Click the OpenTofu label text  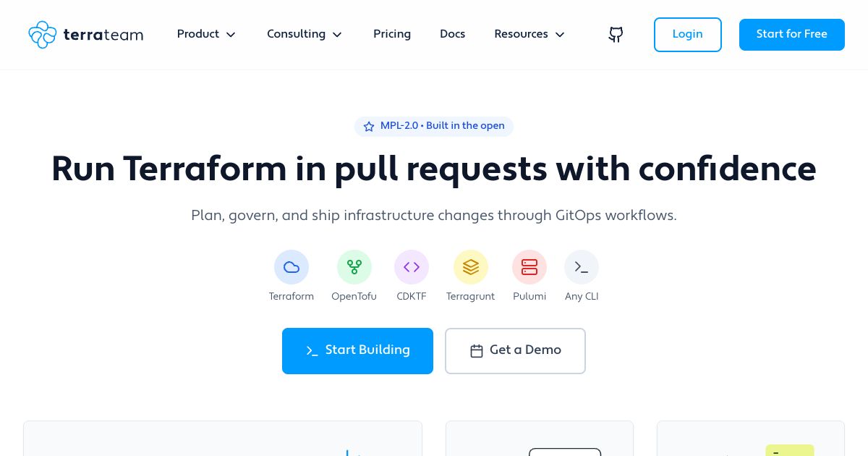[x=354, y=296]
